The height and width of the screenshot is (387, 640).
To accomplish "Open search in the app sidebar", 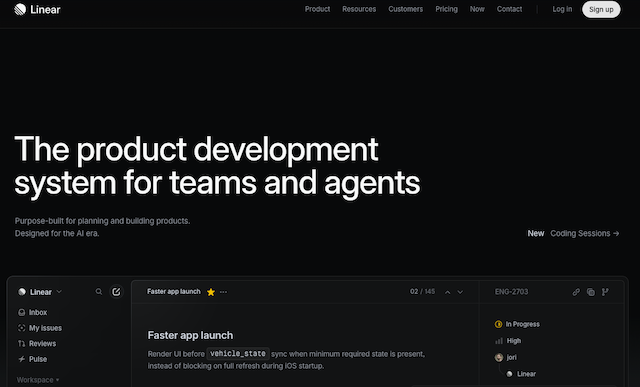I will click(x=99, y=291).
